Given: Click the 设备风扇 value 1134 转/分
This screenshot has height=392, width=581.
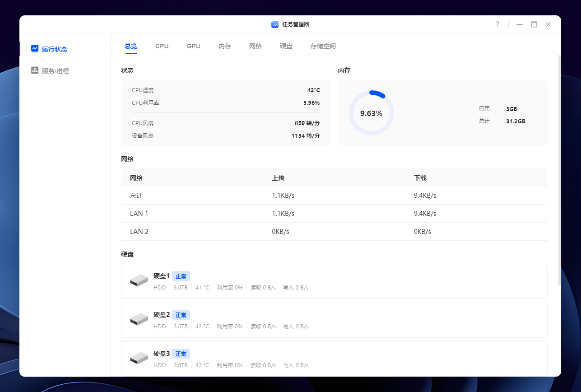Looking at the screenshot, I should pyautogui.click(x=306, y=136).
